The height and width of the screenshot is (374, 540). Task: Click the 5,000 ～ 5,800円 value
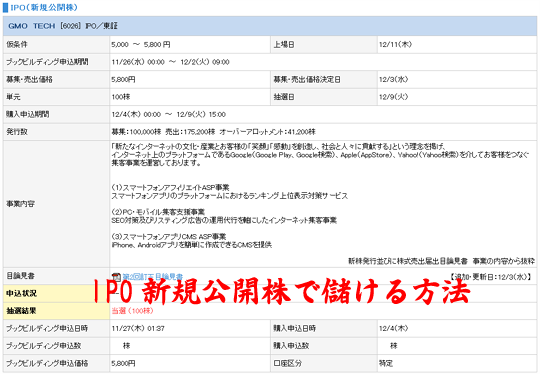tap(141, 44)
